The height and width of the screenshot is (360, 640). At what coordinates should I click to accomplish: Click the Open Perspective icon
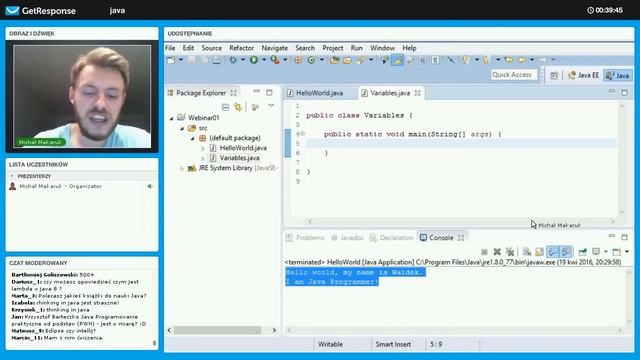coord(554,76)
